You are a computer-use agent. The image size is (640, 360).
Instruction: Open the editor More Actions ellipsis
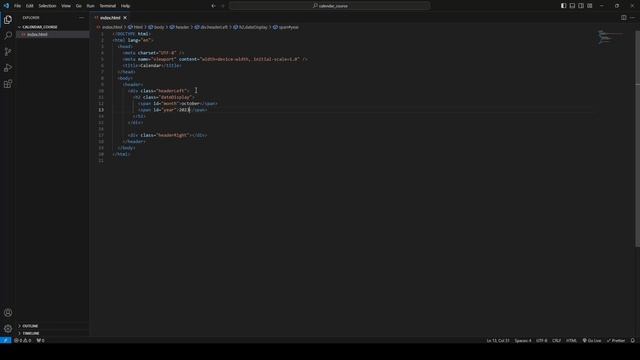(632, 18)
